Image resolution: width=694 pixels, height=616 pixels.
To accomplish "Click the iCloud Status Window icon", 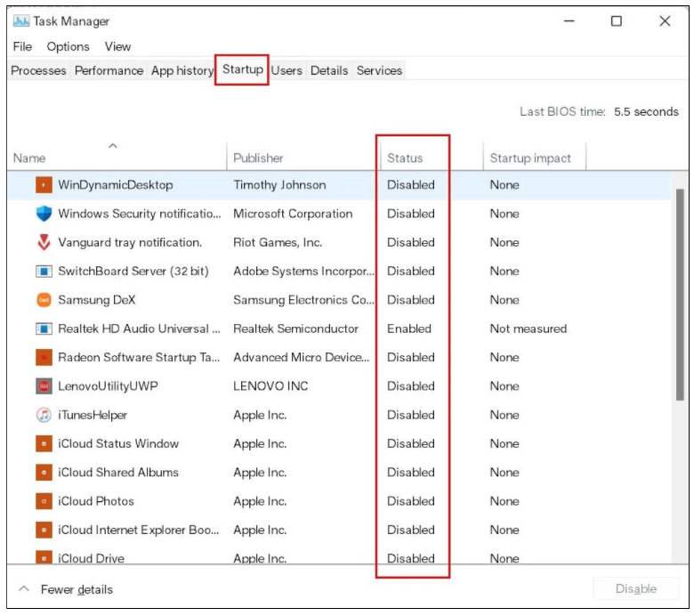I will click(x=44, y=443).
